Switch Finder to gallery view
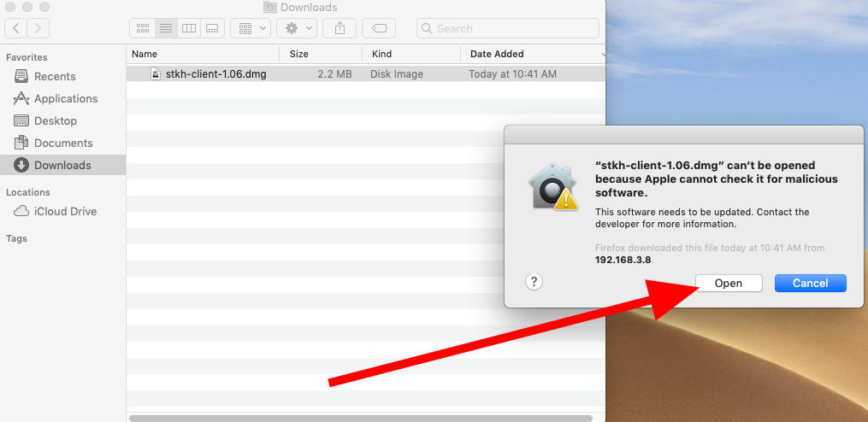The width and height of the screenshot is (868, 422). coord(212,28)
